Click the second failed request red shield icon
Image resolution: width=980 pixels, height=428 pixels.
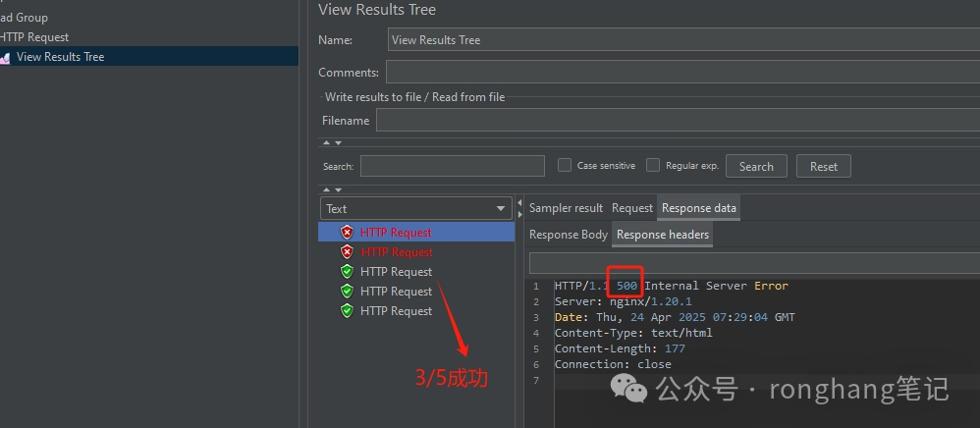347,252
